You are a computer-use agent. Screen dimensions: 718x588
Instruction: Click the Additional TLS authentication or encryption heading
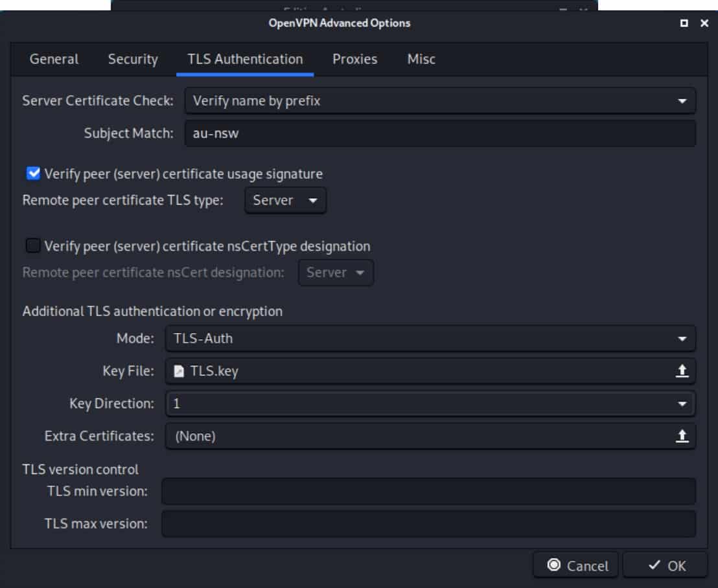click(152, 311)
